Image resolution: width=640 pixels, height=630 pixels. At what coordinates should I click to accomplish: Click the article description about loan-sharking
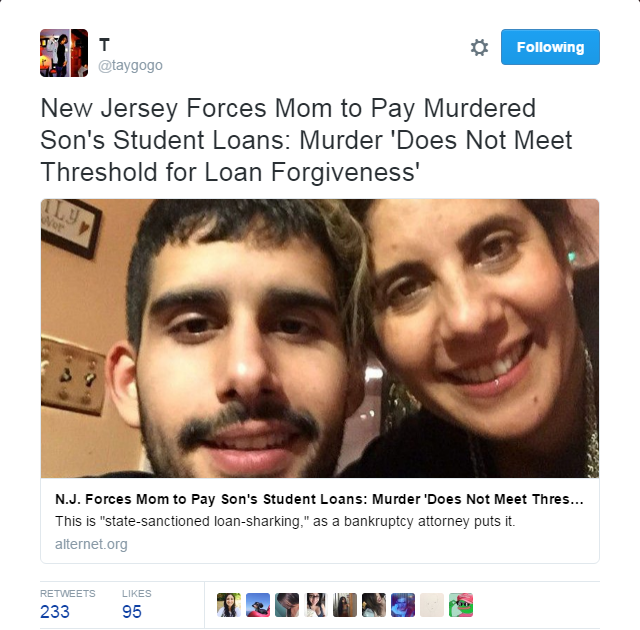[x=285, y=521]
